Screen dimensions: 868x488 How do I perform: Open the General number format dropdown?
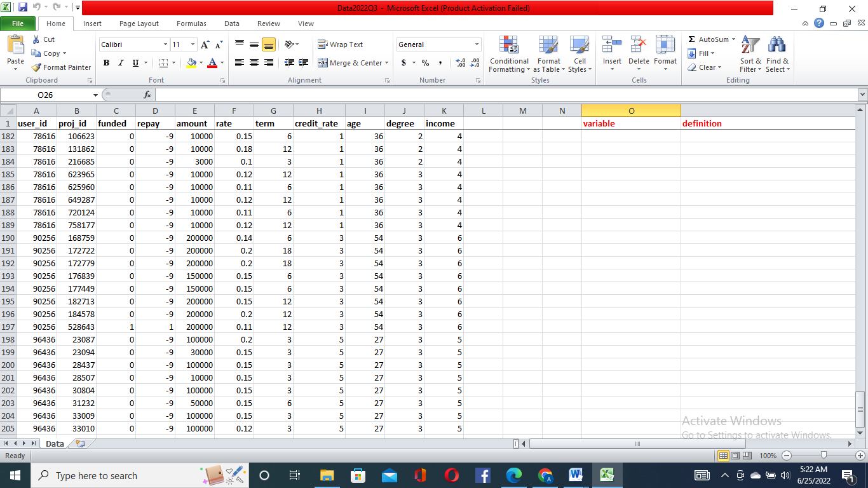pyautogui.click(x=477, y=44)
